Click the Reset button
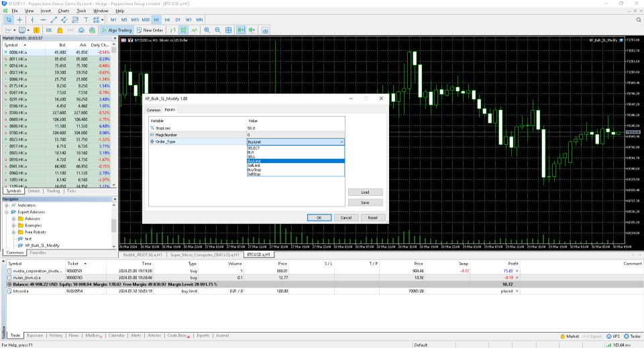The width and height of the screenshot is (644, 348). pyautogui.click(x=373, y=218)
